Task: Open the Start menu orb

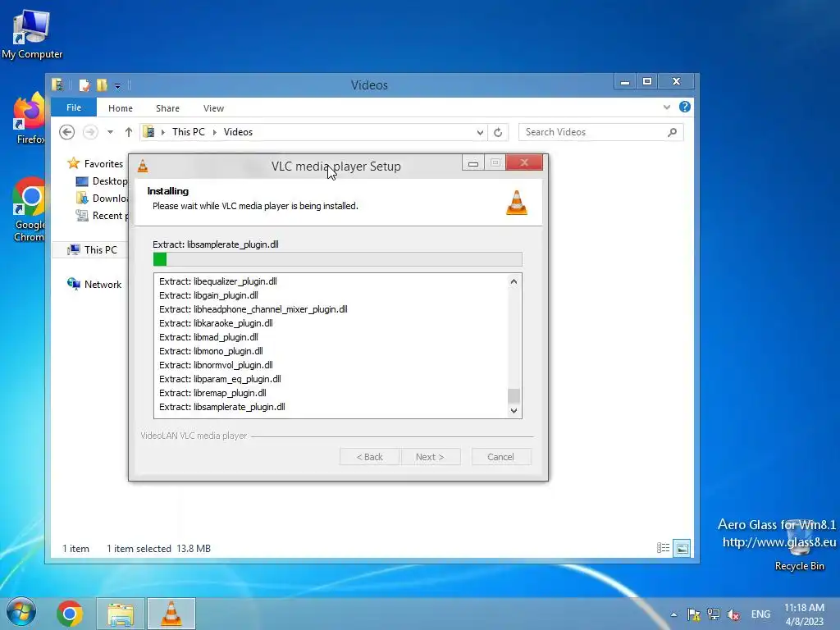Action: [21, 613]
